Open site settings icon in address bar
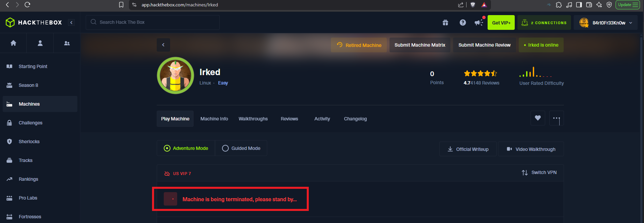 click(x=134, y=5)
